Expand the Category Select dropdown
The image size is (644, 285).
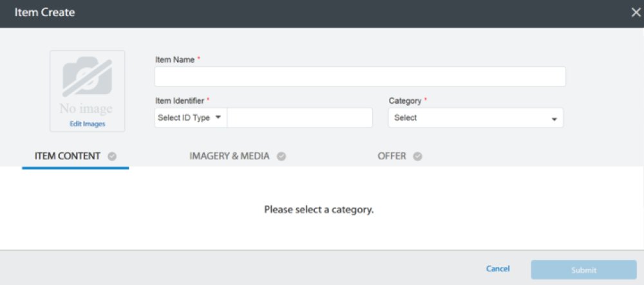476,118
